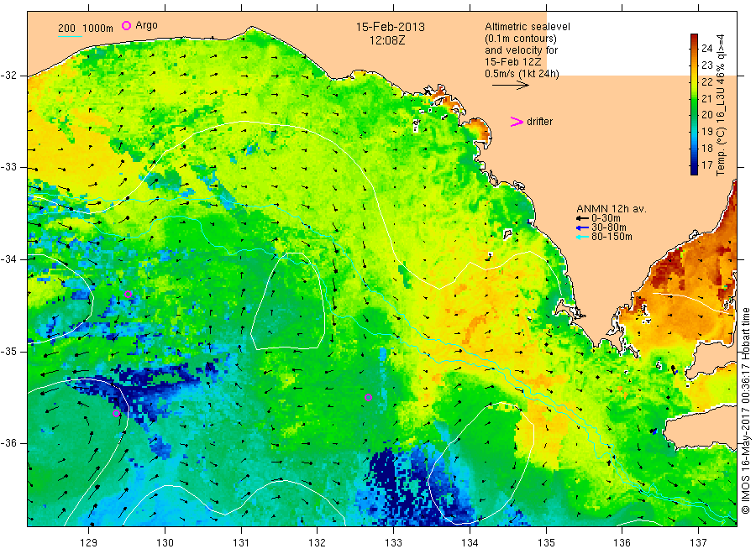This screenshot has height=554, width=756.
Task: Click the Argo float marker near 132.7 longitude
Action: point(369,397)
